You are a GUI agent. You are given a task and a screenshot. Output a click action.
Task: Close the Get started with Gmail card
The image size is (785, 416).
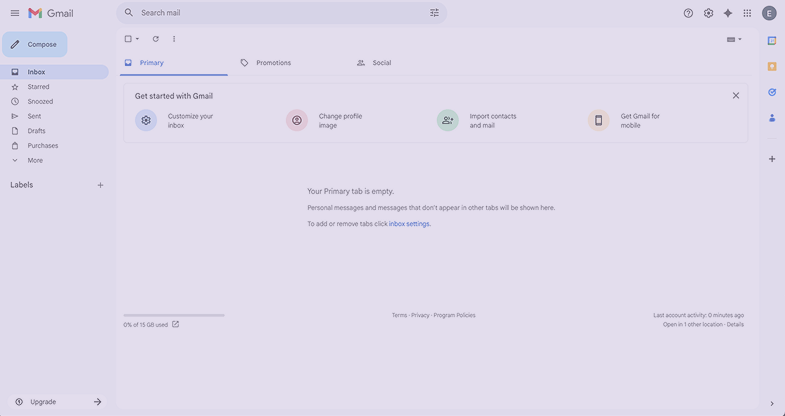click(x=735, y=96)
